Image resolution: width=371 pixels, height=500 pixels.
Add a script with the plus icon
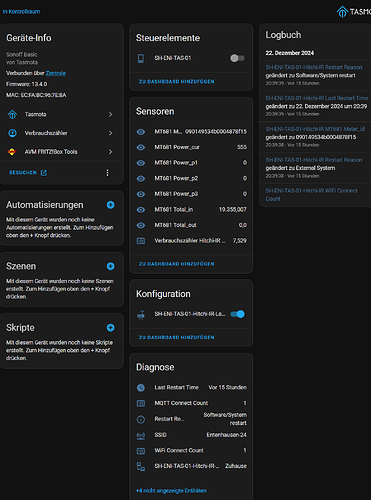pos(110,327)
